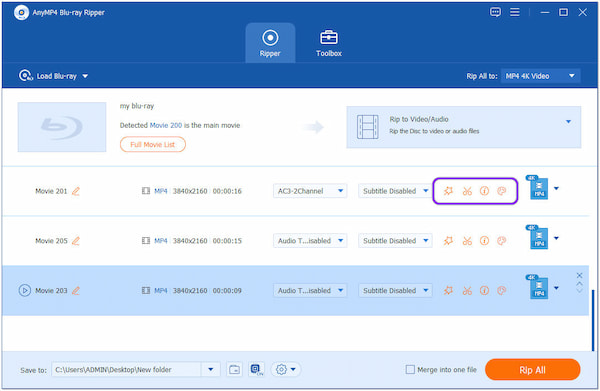
Task: Open the Cut scissors tool for Movie 201
Action: point(467,191)
